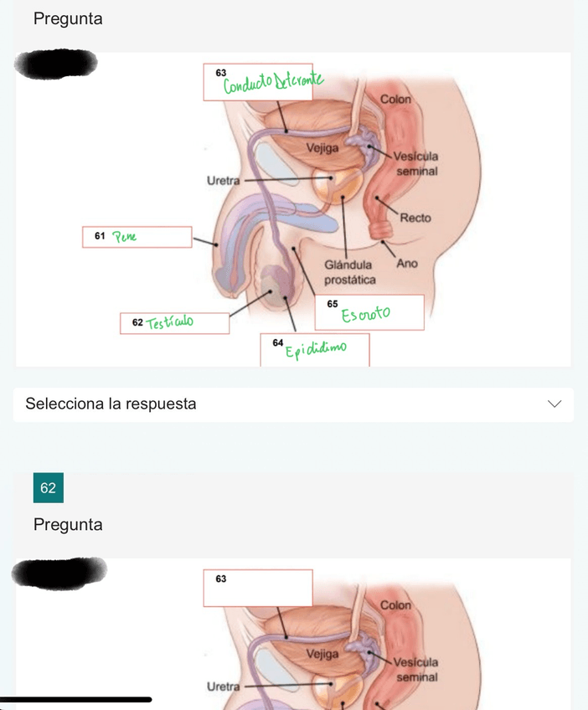The image size is (588, 710).
Task: Click the Pregunta heading below badge 62
Action: click(68, 525)
